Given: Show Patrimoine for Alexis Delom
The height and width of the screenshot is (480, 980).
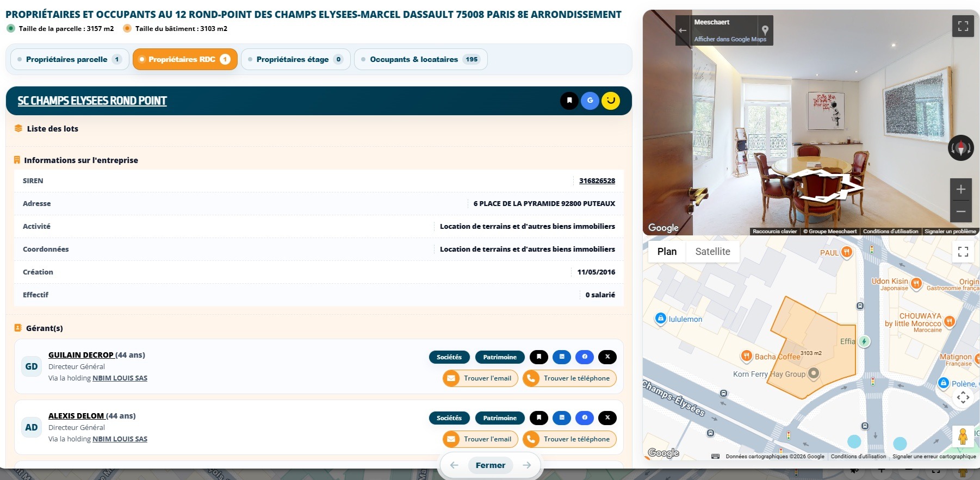Looking at the screenshot, I should (x=500, y=418).
